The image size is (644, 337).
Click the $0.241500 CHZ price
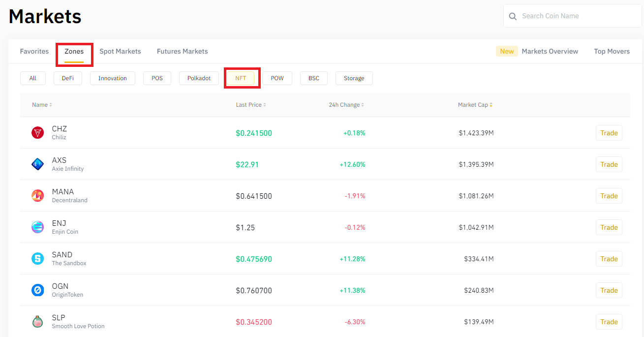(x=254, y=133)
